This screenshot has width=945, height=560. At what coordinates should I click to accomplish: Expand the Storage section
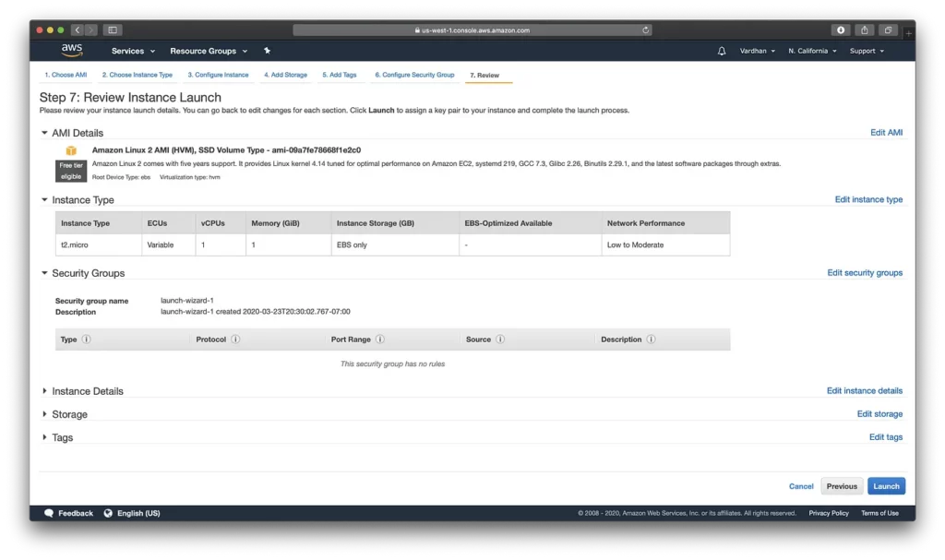44,414
